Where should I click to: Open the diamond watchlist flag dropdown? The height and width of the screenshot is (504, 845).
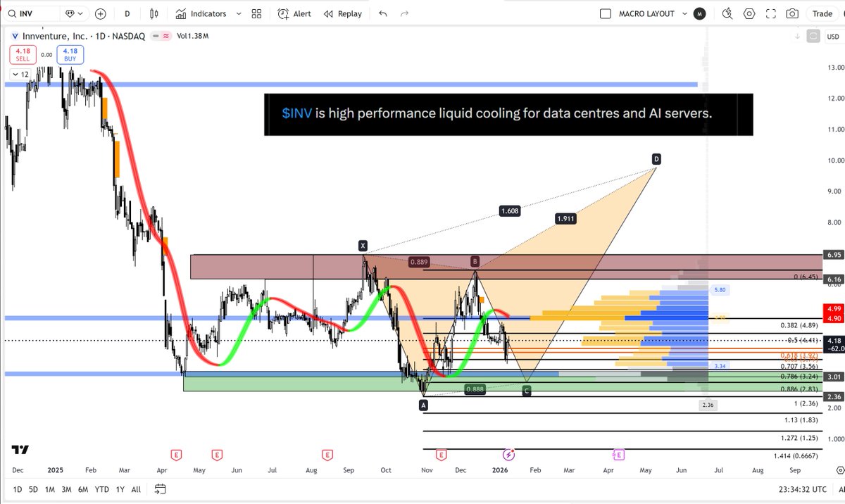74,13
